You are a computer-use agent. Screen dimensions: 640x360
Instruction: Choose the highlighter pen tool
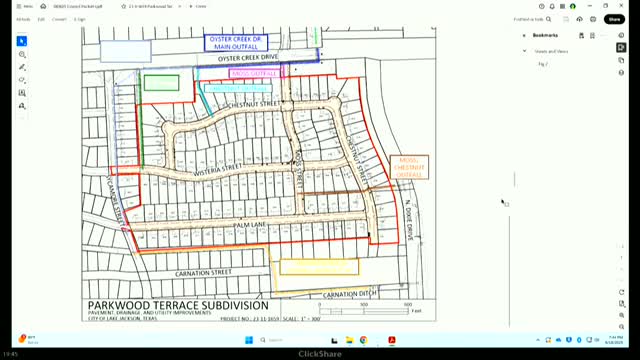click(x=22, y=67)
